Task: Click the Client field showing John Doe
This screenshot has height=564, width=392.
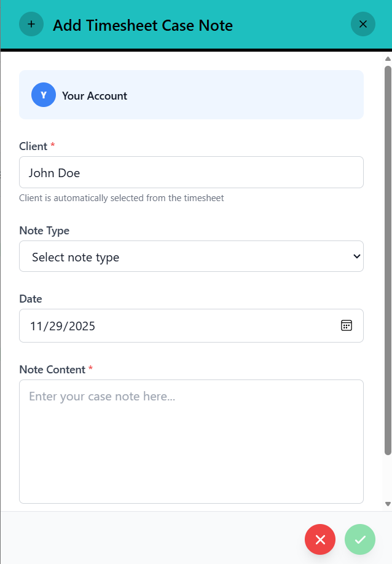Action: pyautogui.click(x=191, y=172)
